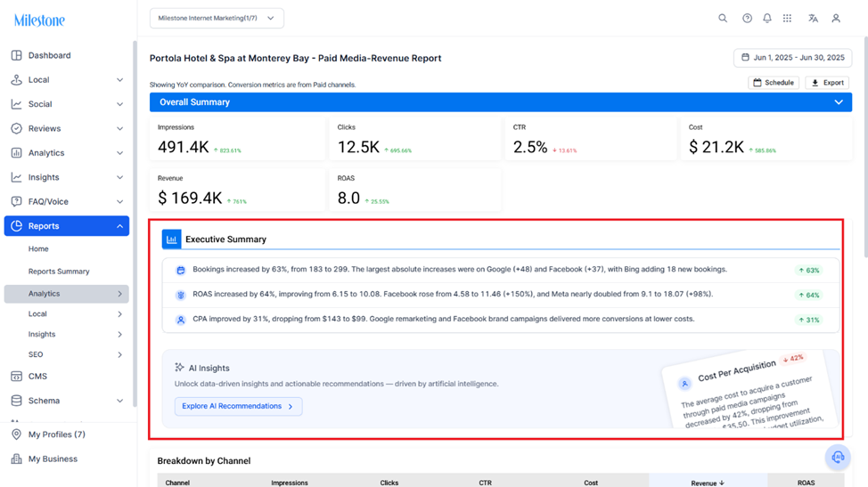Open the support chat bubble icon
This screenshot has width=868, height=487.
tap(838, 457)
